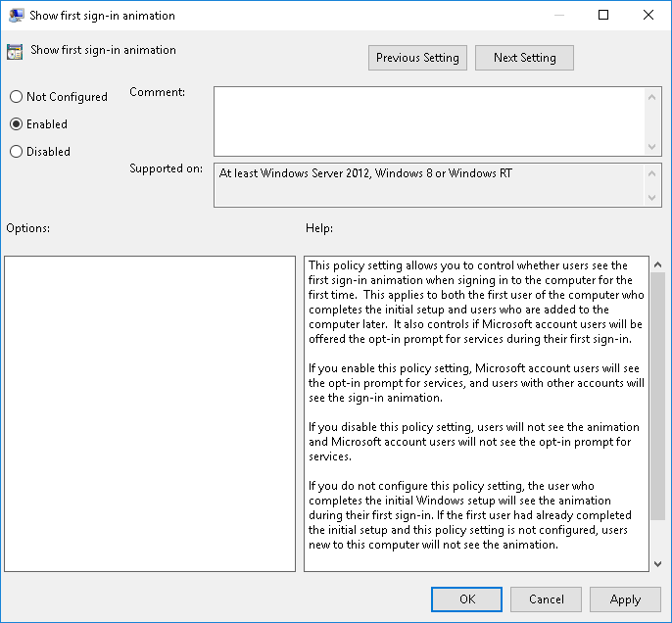Cancel the policy setting dialog
The height and width of the screenshot is (623, 672).
tap(547, 599)
